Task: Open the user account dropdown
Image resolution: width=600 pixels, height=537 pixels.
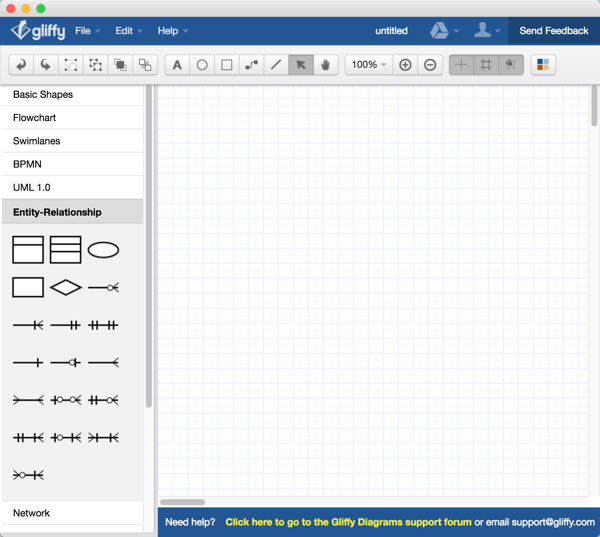Action: click(x=487, y=31)
